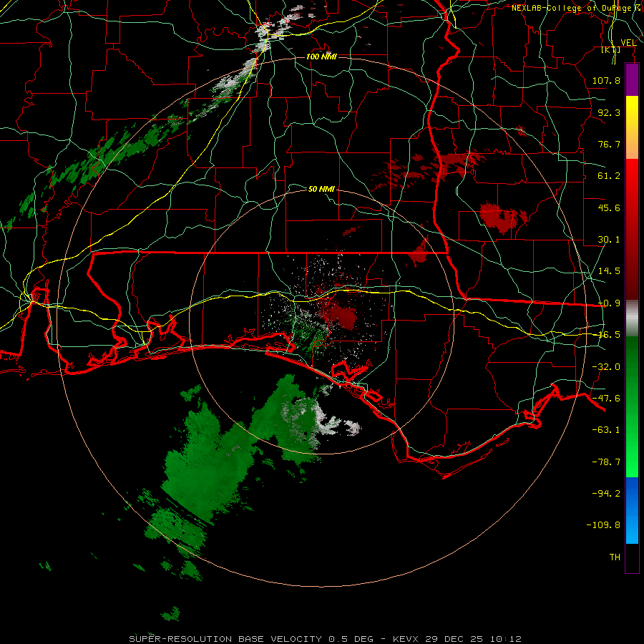The width and height of the screenshot is (644, 644).
Task: Click the "TH" label at the legend bottom
Action: (x=615, y=557)
